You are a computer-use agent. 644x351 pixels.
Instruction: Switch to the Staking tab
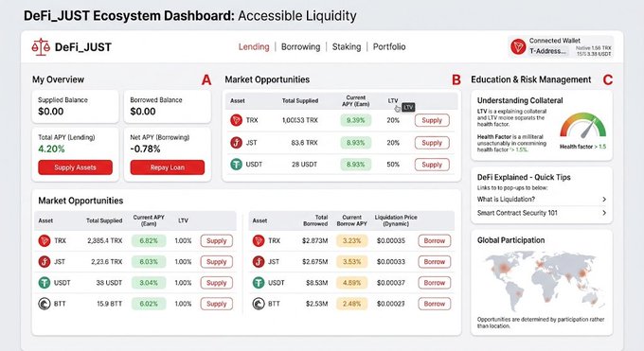347,46
